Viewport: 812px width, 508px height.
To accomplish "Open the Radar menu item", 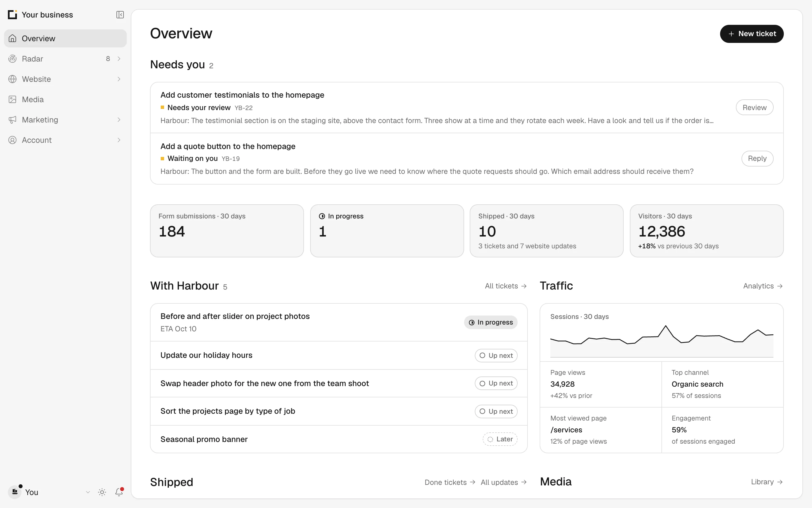I will pos(65,59).
